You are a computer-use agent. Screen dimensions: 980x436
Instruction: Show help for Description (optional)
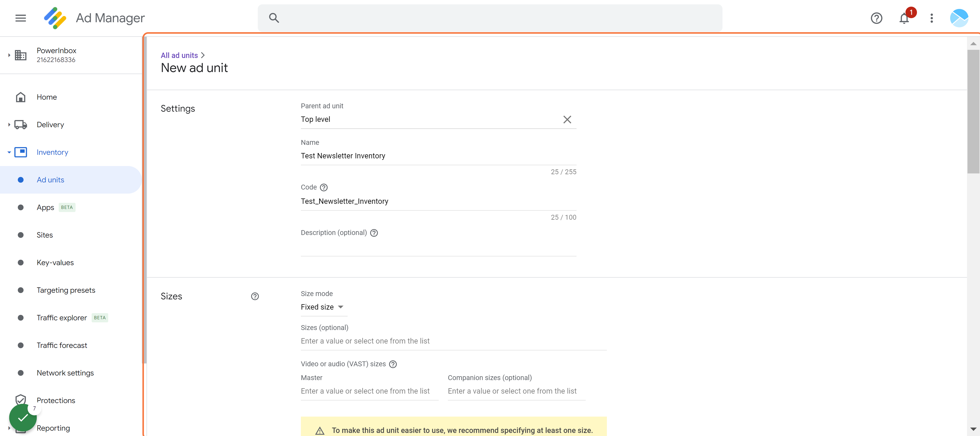[374, 233]
